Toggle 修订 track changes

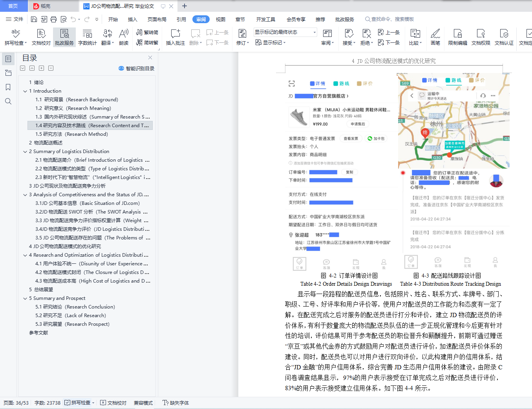point(243,37)
